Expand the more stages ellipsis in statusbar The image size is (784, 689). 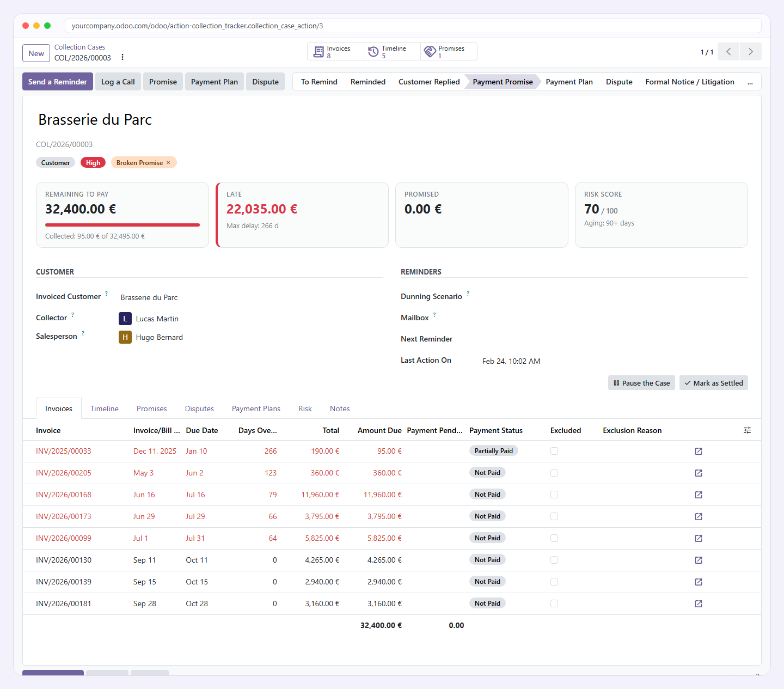click(x=750, y=82)
